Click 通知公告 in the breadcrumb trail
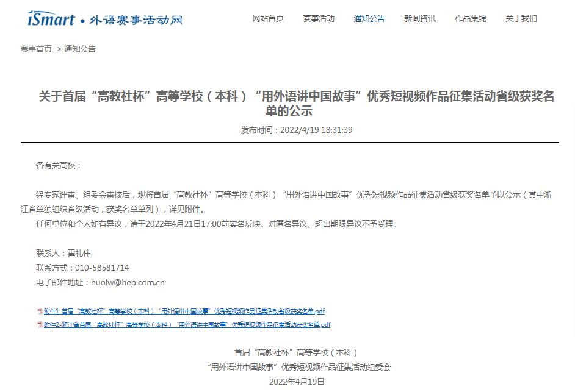This screenshot has height=392, width=575. click(x=80, y=49)
